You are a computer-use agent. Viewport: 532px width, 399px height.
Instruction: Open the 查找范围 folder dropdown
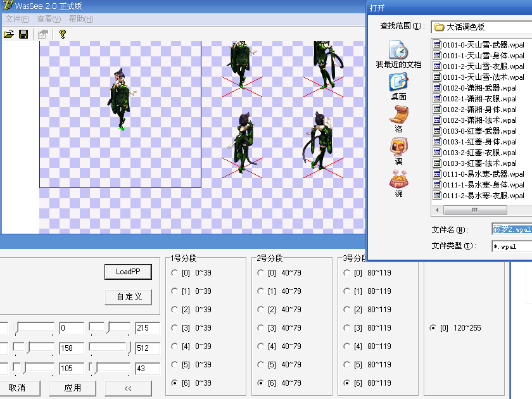point(482,27)
